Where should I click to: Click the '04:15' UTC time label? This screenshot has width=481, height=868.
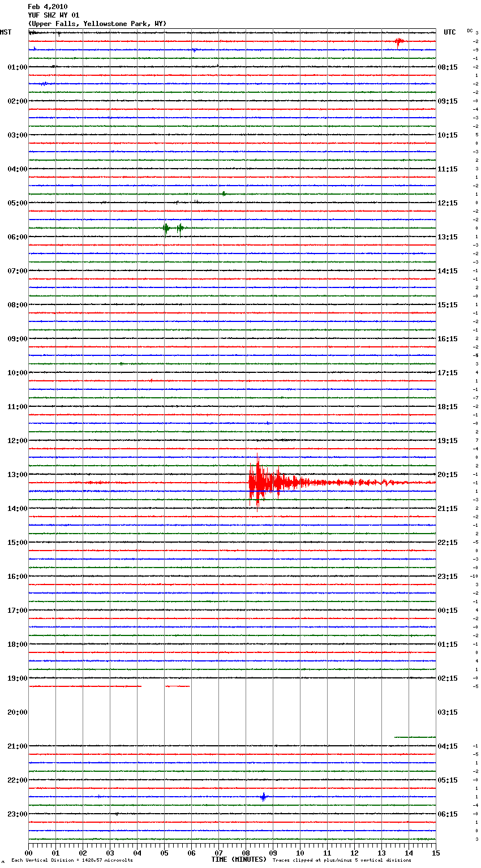pyautogui.click(x=448, y=746)
